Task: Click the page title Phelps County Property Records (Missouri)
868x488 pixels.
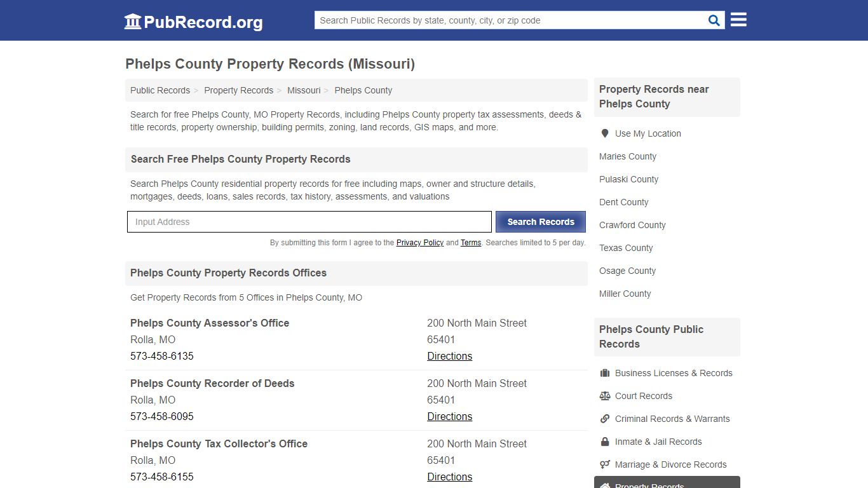Action: coord(270,64)
